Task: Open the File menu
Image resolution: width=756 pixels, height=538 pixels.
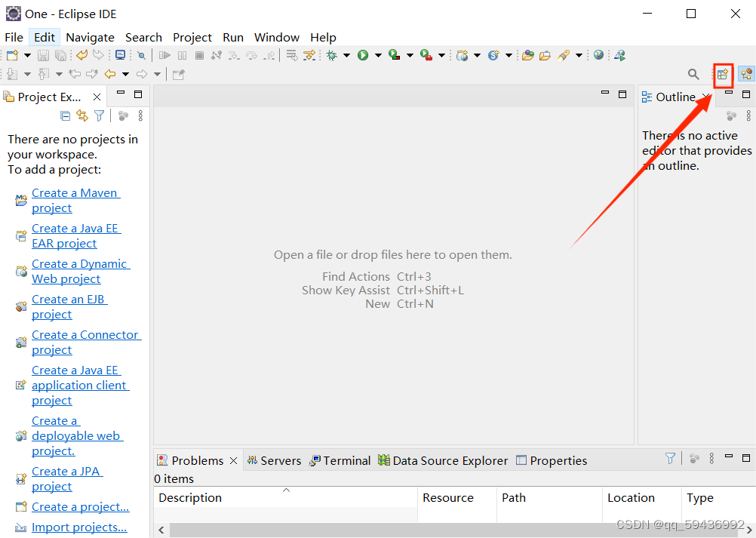Action: coord(14,38)
